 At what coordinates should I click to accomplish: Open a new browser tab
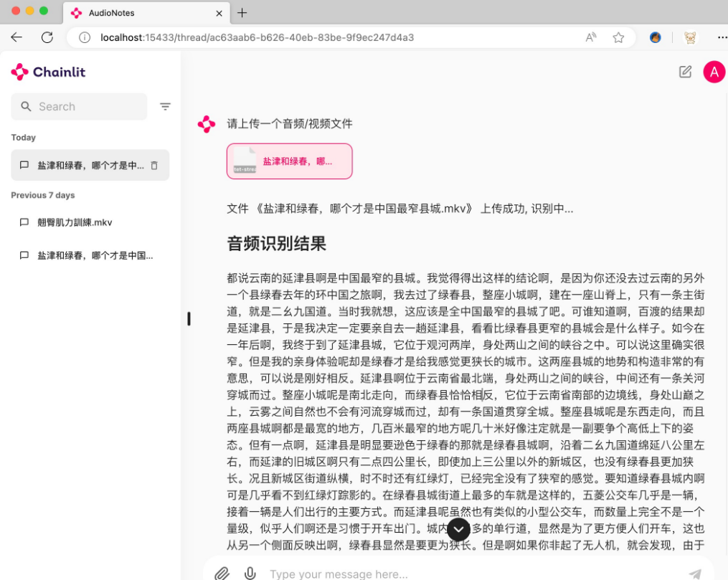click(242, 13)
